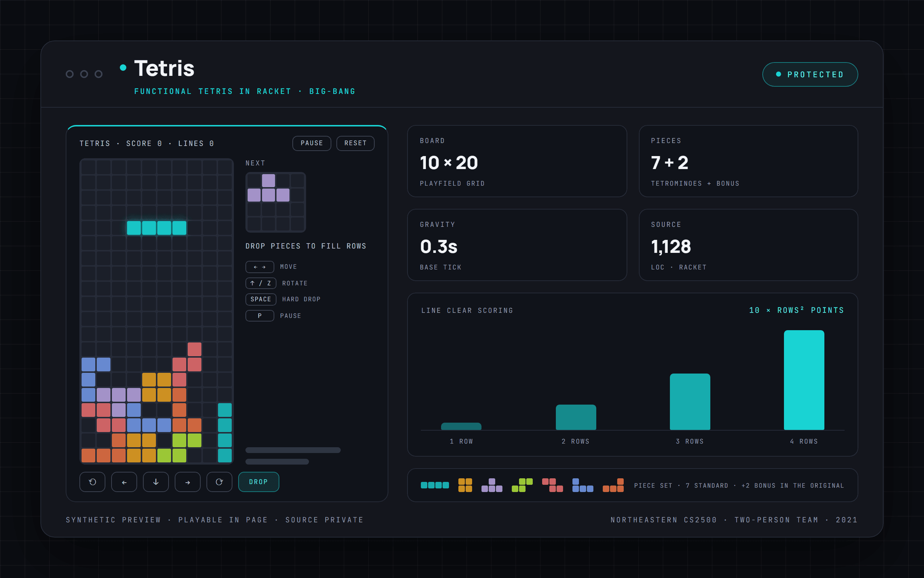This screenshot has height=578, width=924.
Task: Click the NEXT label above preview
Action: (x=256, y=163)
